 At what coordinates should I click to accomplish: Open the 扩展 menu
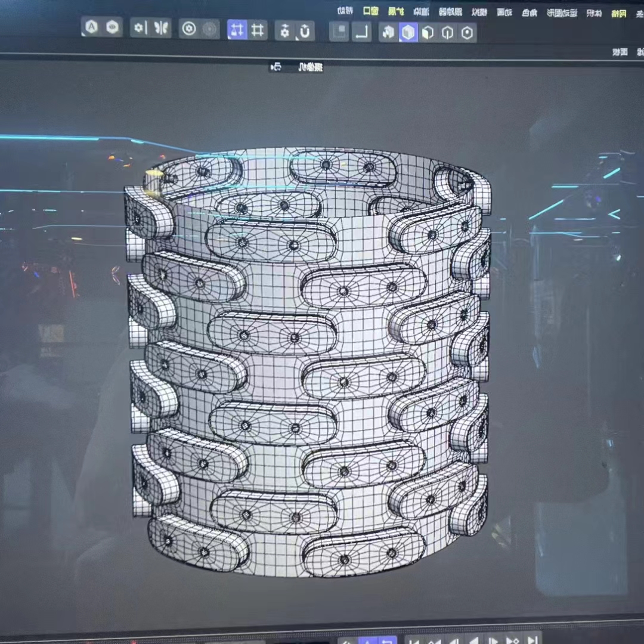tap(396, 11)
